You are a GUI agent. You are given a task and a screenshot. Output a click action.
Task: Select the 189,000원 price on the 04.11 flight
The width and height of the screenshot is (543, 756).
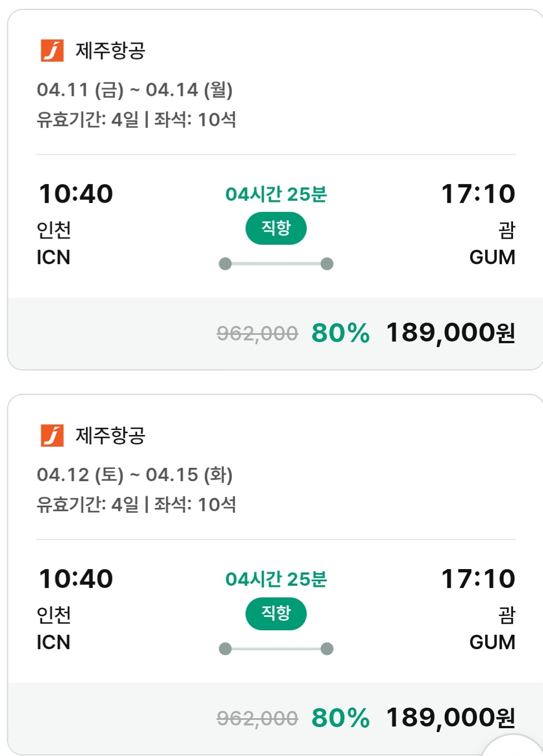pos(450,333)
